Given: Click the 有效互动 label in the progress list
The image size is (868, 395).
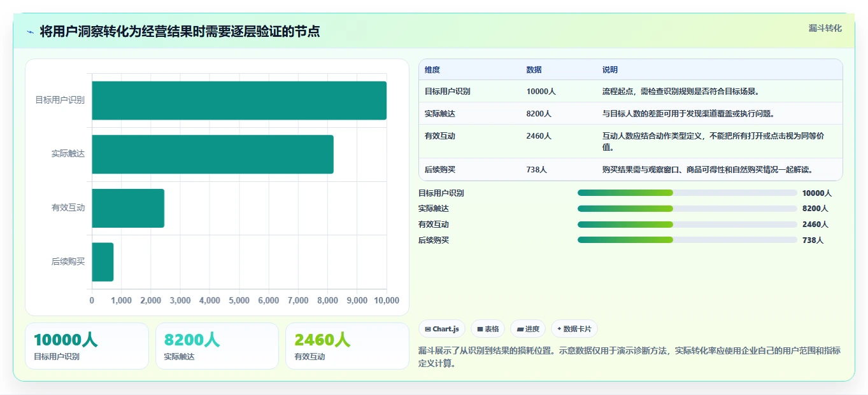Looking at the screenshot, I should click(434, 225).
